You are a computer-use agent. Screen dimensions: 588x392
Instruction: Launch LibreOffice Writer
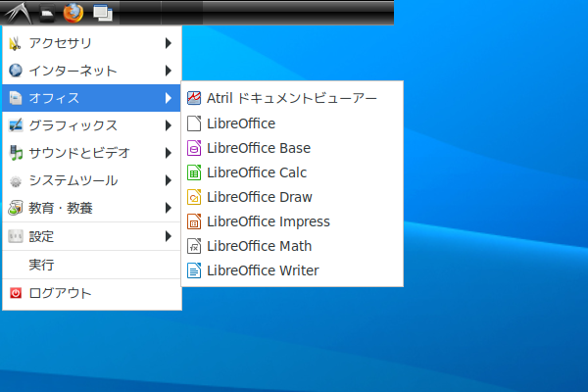click(x=292, y=270)
